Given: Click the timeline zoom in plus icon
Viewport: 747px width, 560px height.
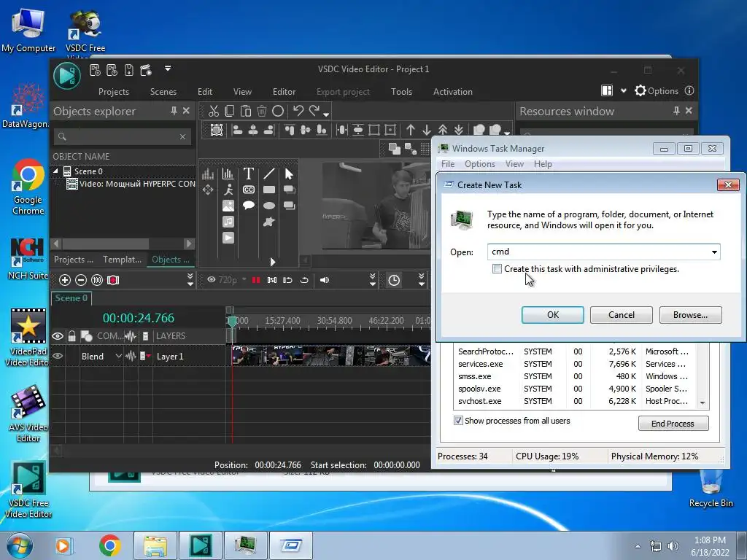Looking at the screenshot, I should click(65, 280).
